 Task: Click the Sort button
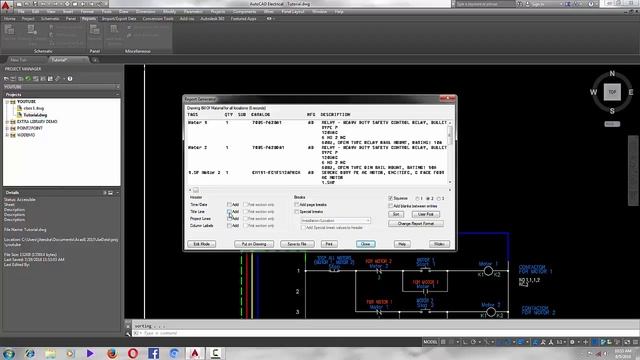point(396,214)
